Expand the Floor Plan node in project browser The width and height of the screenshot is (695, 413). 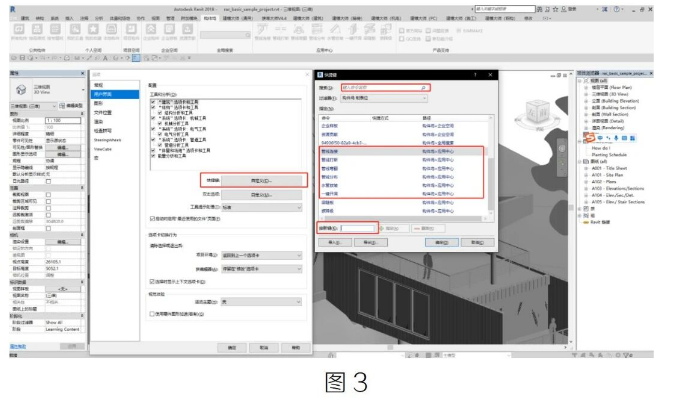(586, 88)
